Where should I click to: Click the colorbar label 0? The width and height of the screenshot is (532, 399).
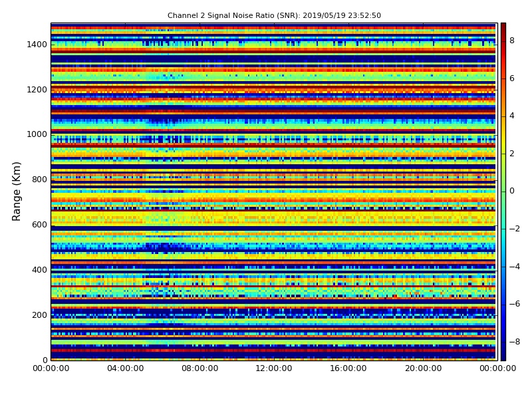tap(512, 191)
